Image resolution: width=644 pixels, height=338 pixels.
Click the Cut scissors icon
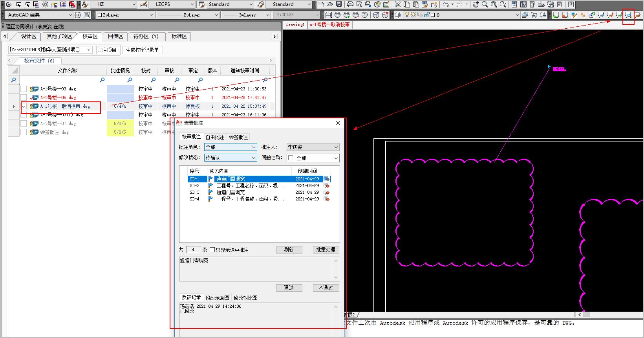[x=398, y=4]
